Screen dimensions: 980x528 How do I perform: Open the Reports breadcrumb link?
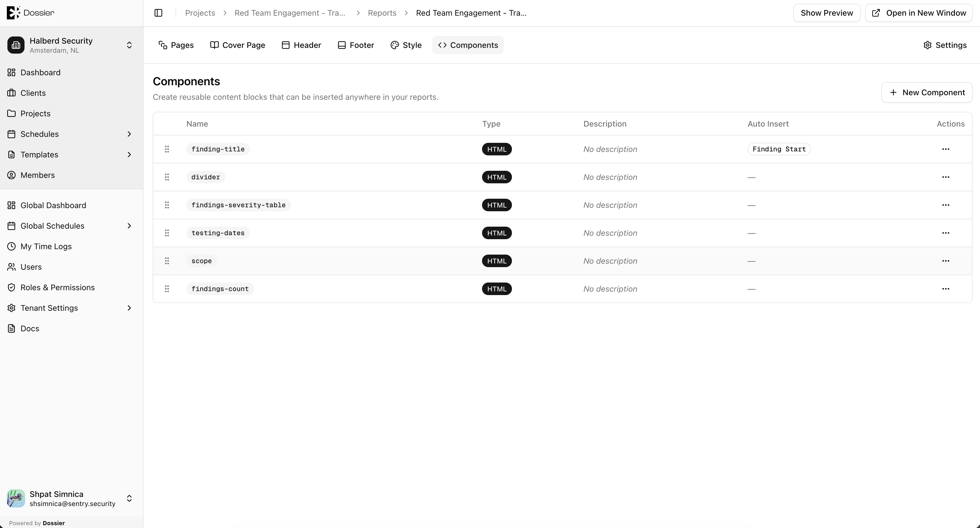click(382, 13)
